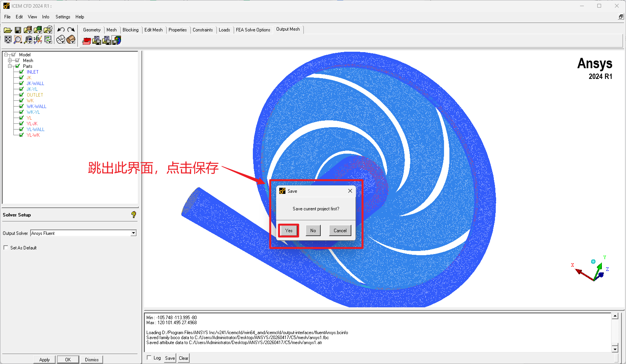Click the Apply button in Solver Setup
This screenshot has width=626, height=364.
(44, 359)
